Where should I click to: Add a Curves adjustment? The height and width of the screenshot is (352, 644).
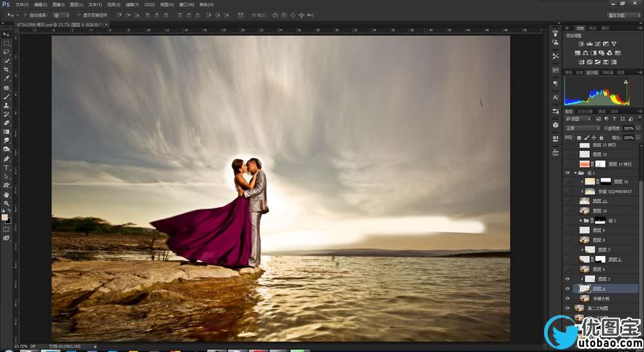pyautogui.click(x=598, y=44)
